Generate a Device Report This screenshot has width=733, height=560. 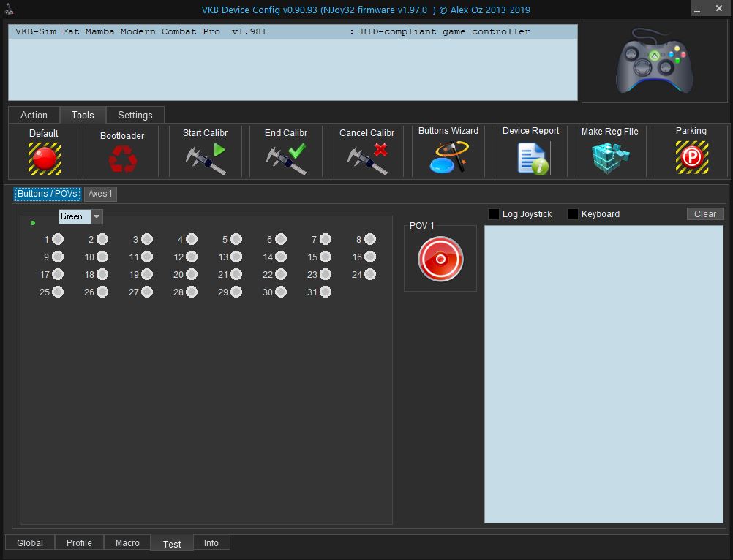pos(533,159)
